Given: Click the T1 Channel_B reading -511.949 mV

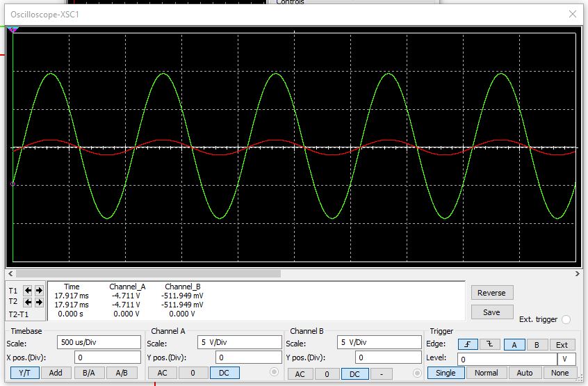Looking at the screenshot, I should (182, 296).
